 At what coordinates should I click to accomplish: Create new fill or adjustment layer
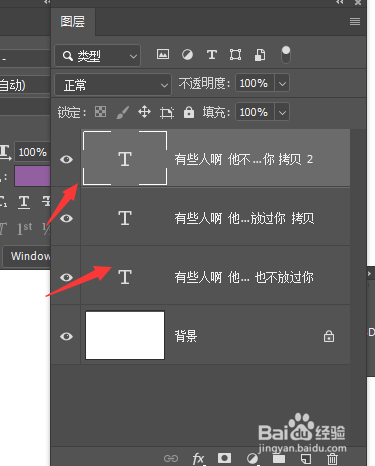click(252, 458)
